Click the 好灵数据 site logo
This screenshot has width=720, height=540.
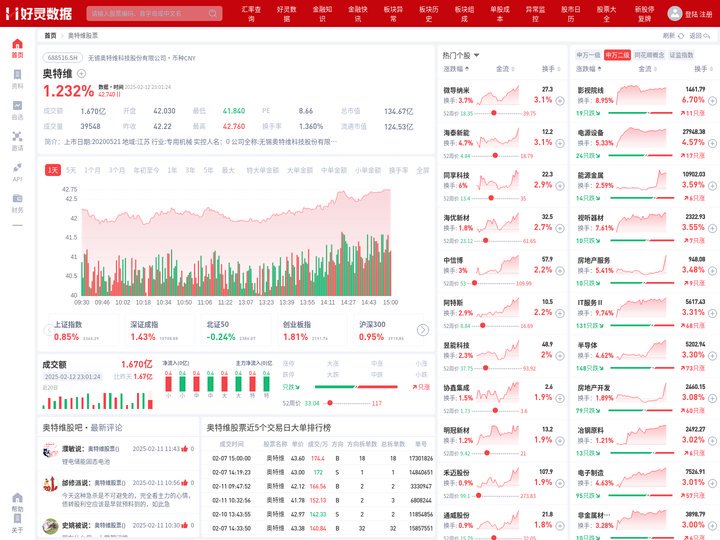click(x=39, y=13)
